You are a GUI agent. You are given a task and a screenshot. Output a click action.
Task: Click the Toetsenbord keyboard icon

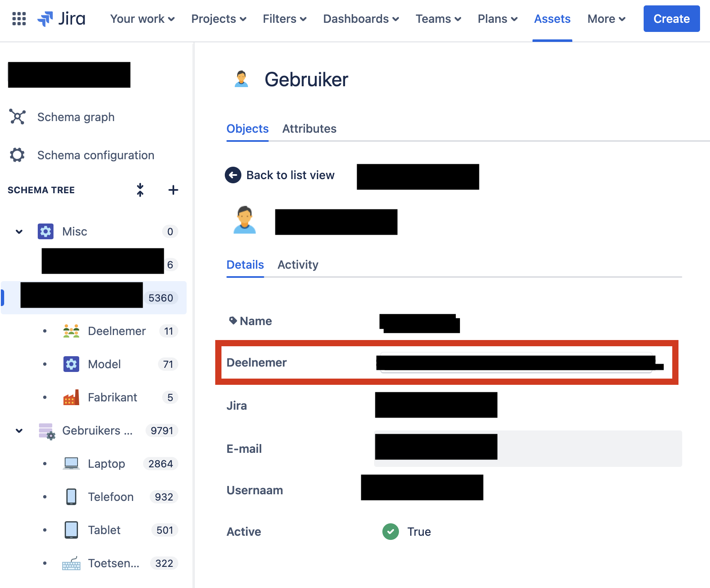click(x=71, y=563)
